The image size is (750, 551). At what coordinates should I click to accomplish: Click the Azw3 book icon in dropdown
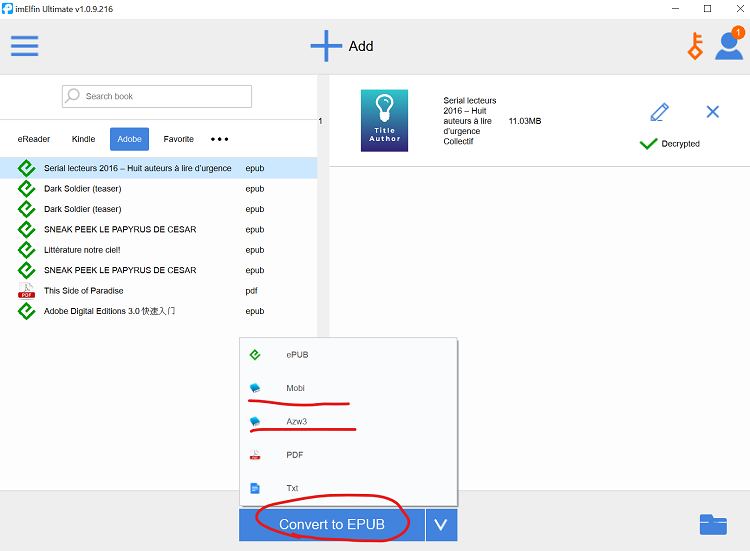coord(255,421)
